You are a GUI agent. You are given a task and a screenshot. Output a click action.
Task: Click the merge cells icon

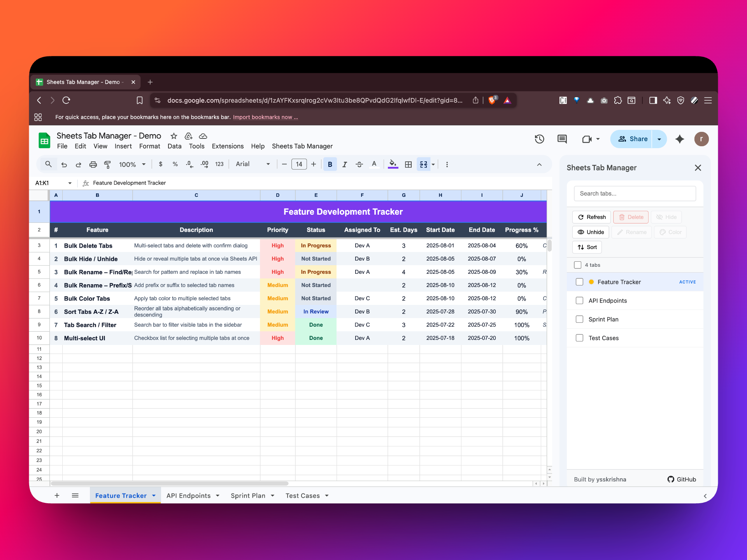423,164
